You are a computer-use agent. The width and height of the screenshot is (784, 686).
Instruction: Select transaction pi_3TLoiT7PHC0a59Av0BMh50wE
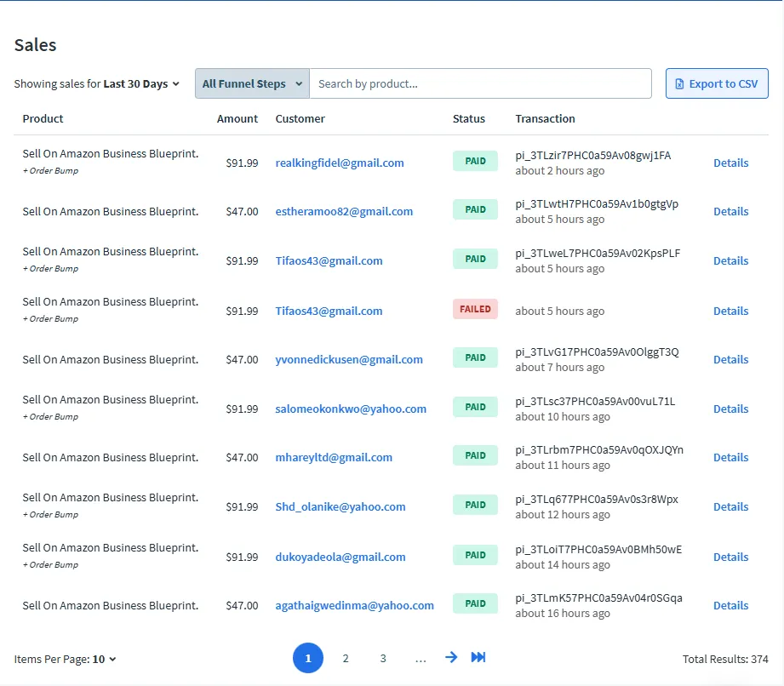(598, 550)
